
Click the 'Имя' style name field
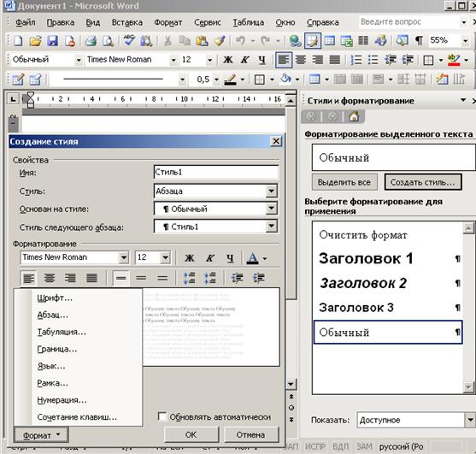point(216,172)
